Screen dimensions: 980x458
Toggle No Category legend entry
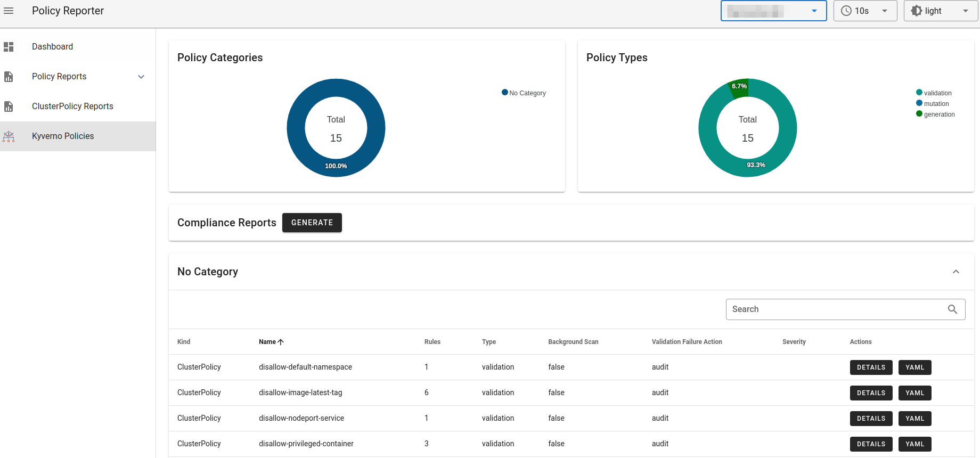524,93
